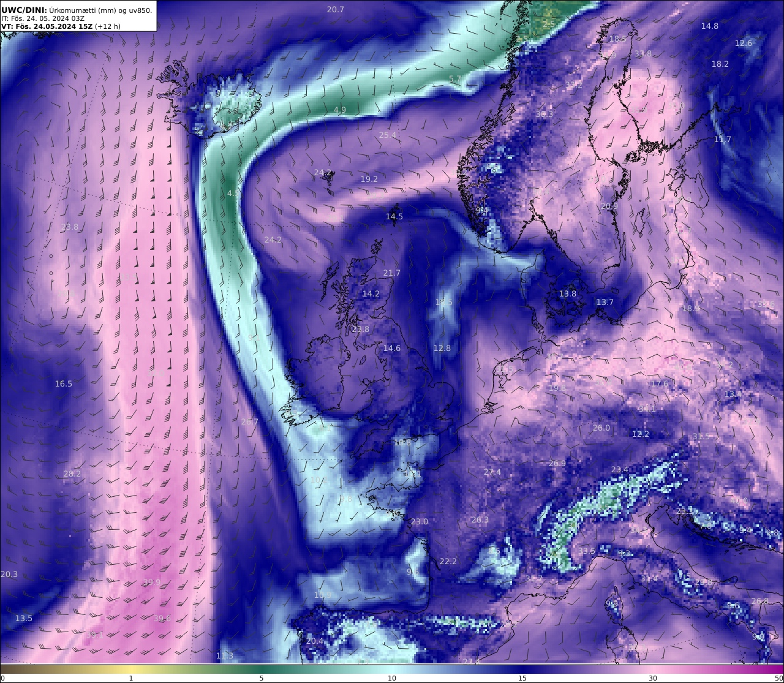Click the colorbar tick label 1
The image size is (784, 683).
131,678
